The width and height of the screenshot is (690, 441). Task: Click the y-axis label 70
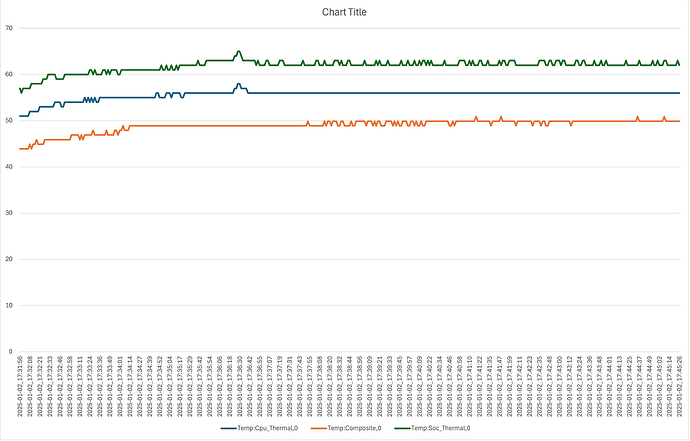pyautogui.click(x=9, y=28)
